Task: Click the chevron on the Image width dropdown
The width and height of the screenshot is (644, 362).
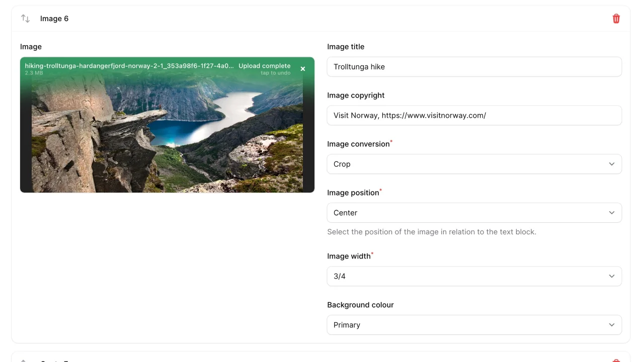Action: (x=612, y=276)
